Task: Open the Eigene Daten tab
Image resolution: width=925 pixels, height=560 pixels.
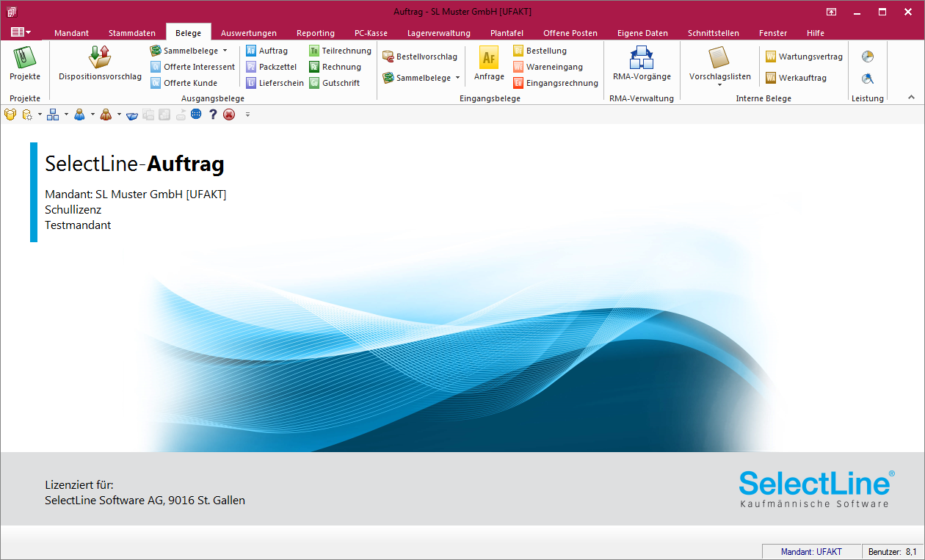Action: 642,33
